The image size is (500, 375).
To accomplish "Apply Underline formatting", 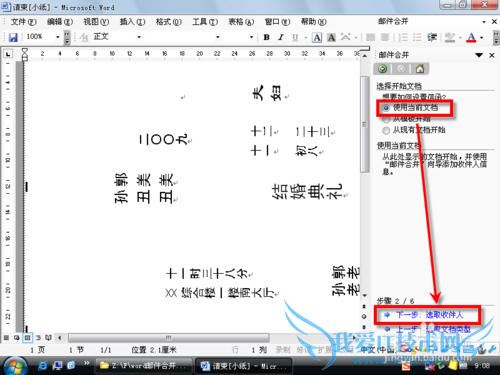I will coord(295,37).
